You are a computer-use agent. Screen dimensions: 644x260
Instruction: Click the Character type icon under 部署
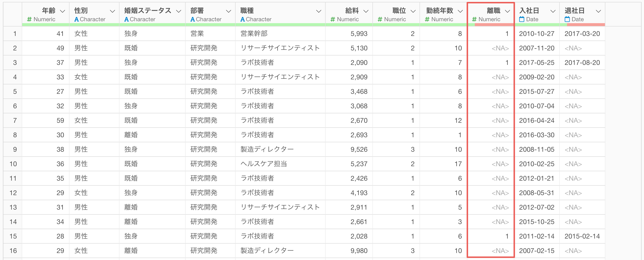click(193, 19)
